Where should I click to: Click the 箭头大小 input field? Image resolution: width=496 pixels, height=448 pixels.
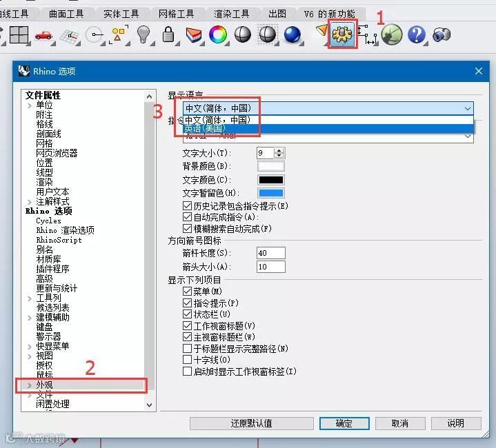click(271, 267)
